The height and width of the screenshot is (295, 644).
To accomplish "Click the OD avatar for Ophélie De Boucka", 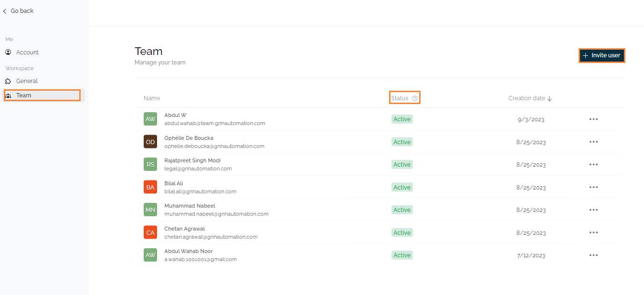I will 150,142.
